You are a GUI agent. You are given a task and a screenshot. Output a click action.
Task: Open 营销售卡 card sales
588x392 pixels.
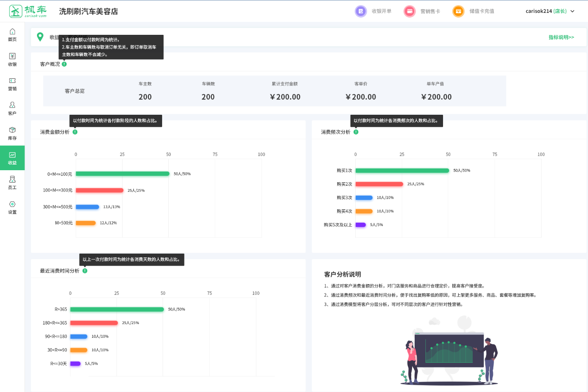click(422, 11)
